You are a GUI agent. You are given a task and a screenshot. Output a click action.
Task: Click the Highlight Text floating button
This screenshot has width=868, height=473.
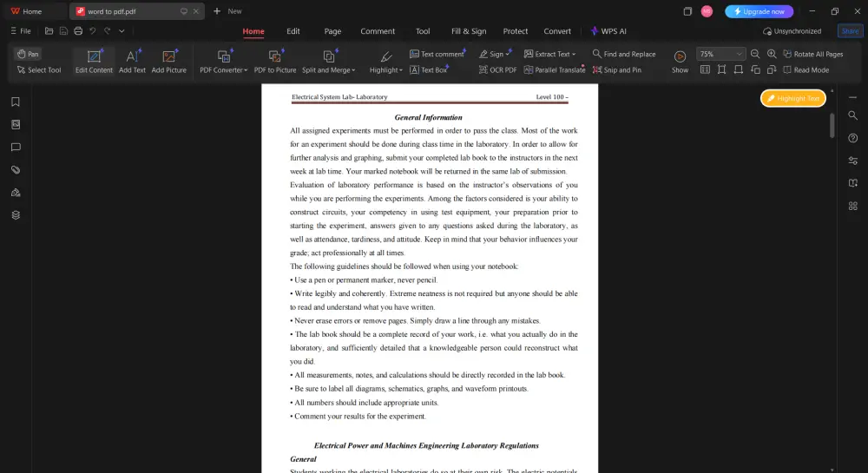(792, 98)
